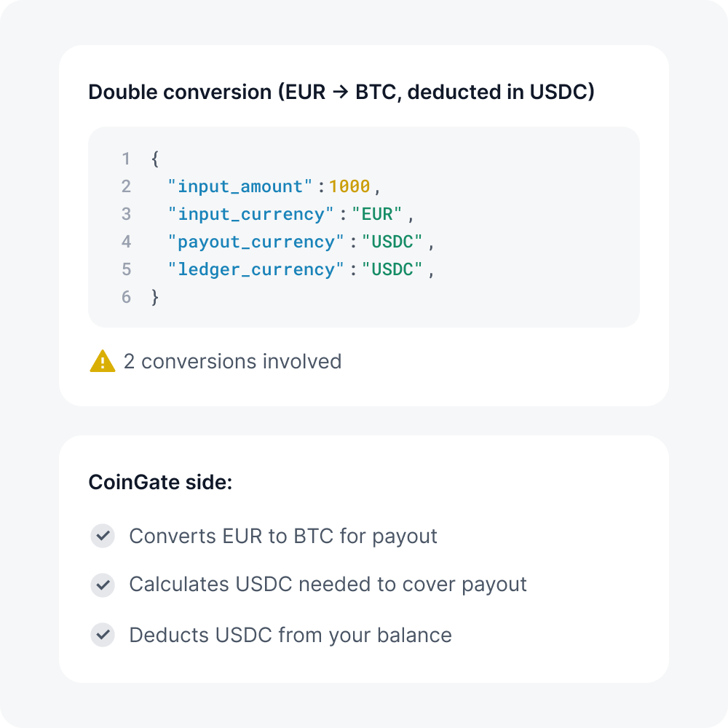Click the 1000 value in code
The width and height of the screenshot is (728, 728).
point(349,186)
